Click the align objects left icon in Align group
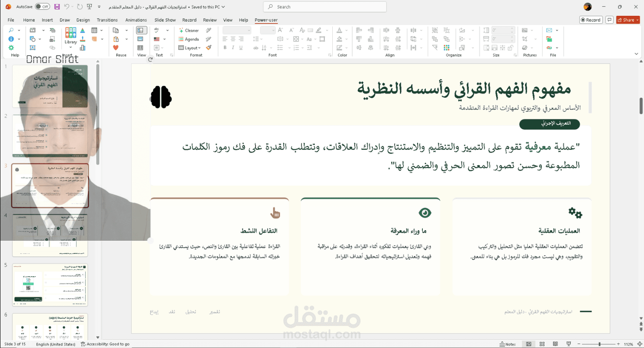The image size is (644, 348). pos(359,30)
